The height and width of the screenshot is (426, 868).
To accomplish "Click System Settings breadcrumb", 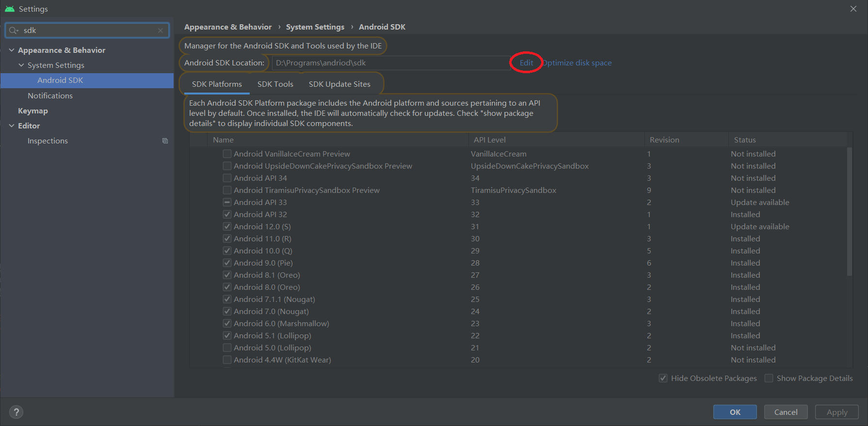I will point(315,27).
